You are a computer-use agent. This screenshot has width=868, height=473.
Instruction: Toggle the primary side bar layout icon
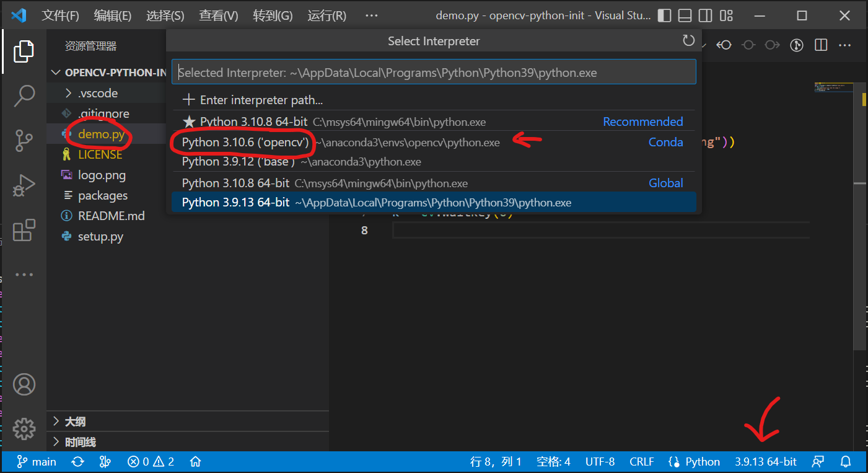664,15
